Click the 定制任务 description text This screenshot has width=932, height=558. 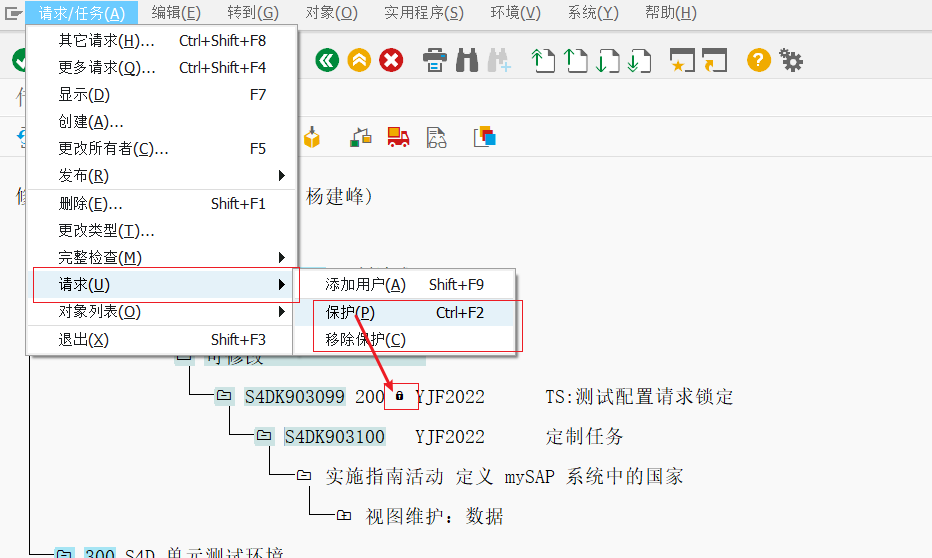[584, 437]
